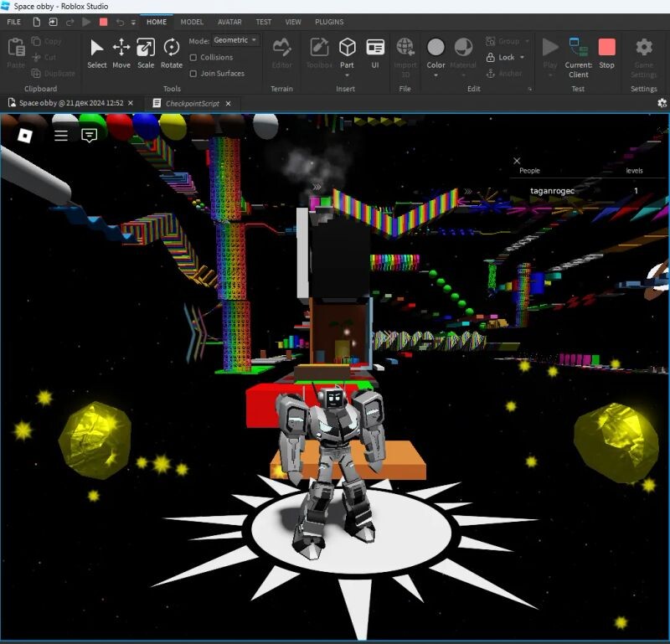Open the in-game chat icon

tap(90, 135)
